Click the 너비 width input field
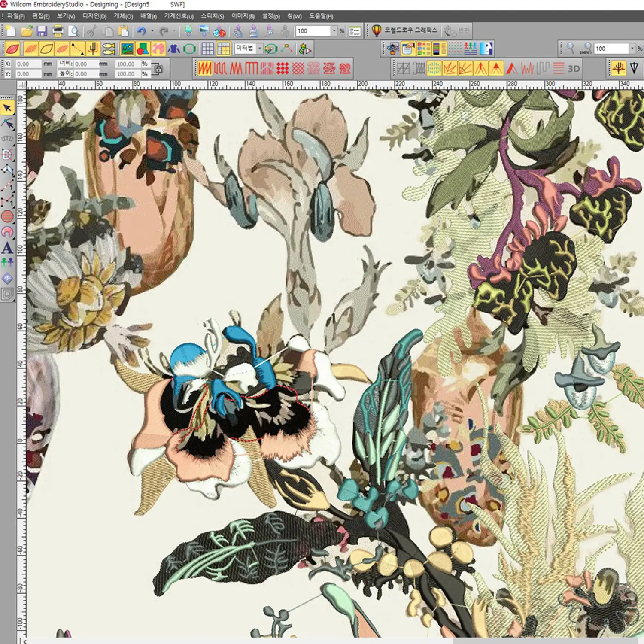 click(x=85, y=64)
